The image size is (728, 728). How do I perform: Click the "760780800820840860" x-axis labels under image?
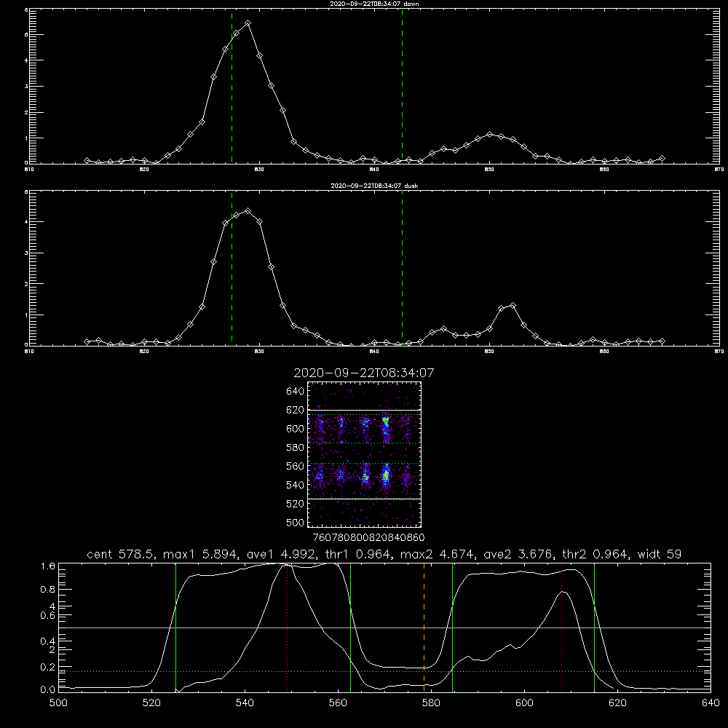click(x=368, y=537)
